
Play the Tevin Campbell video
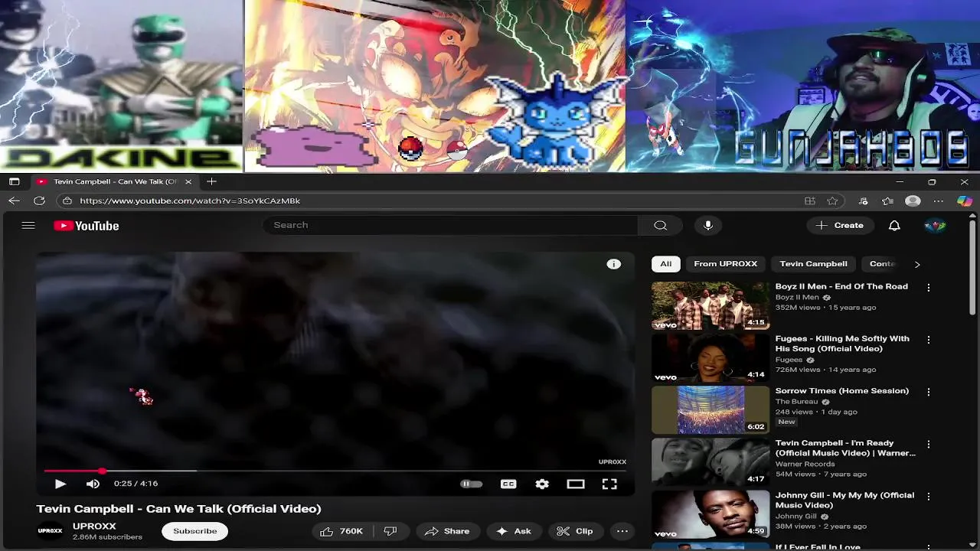[60, 484]
